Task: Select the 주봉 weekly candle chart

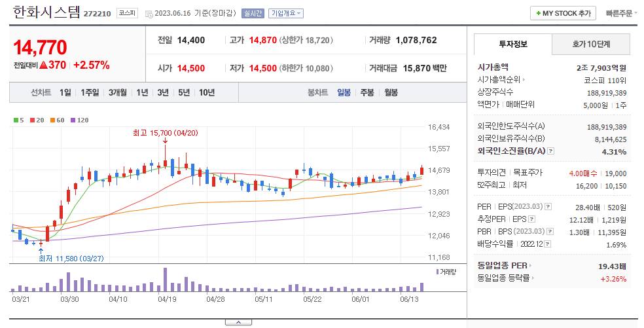Action: [367, 92]
